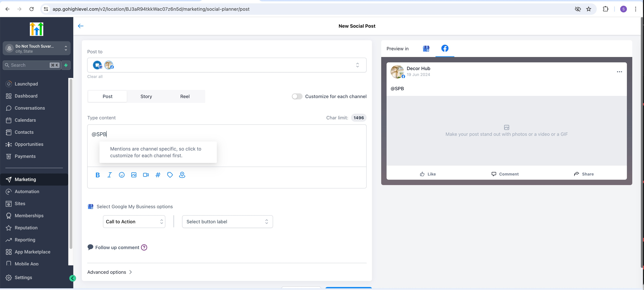
Task: Expand Advanced options section
Action: click(110, 272)
